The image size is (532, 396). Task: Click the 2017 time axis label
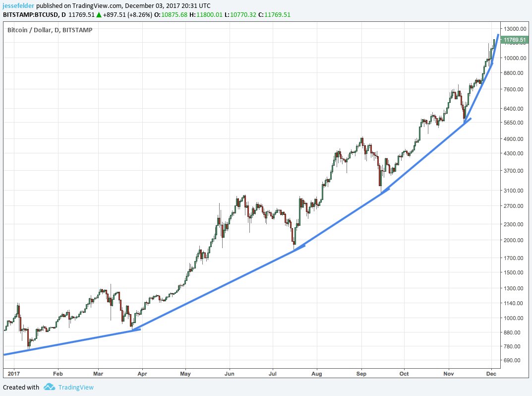(14, 374)
